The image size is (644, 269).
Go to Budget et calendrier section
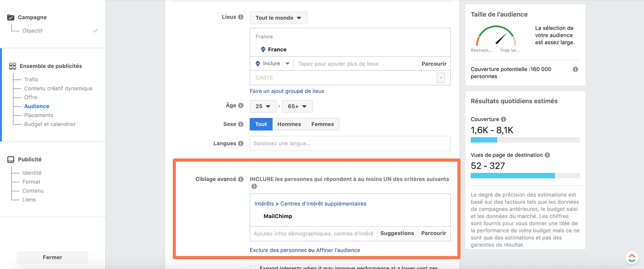50,124
